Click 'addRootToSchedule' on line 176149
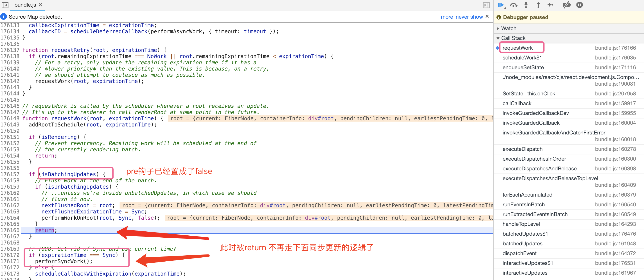This screenshot has height=280, width=644. pyautogui.click(x=56, y=124)
